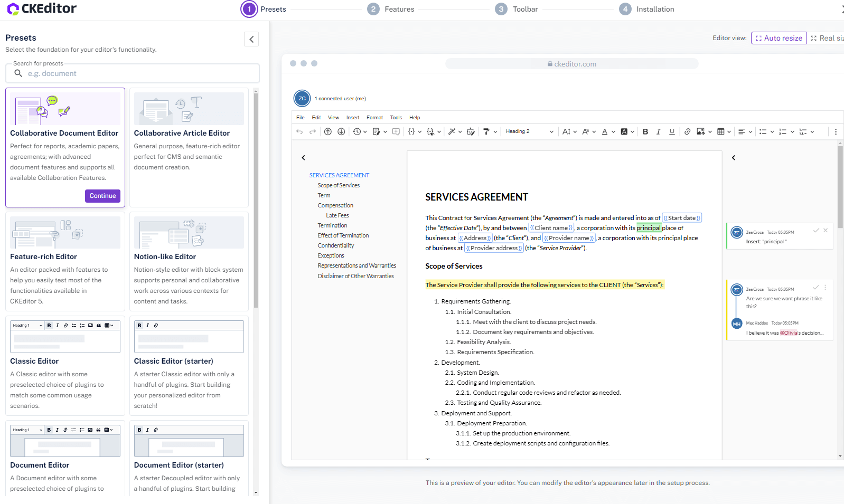844x504 pixels.
Task: Go to Termination in document outline
Action: [x=332, y=225]
